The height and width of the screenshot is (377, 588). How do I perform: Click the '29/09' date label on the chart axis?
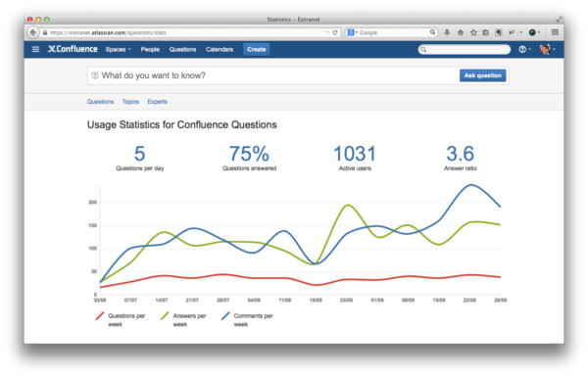[500, 301]
